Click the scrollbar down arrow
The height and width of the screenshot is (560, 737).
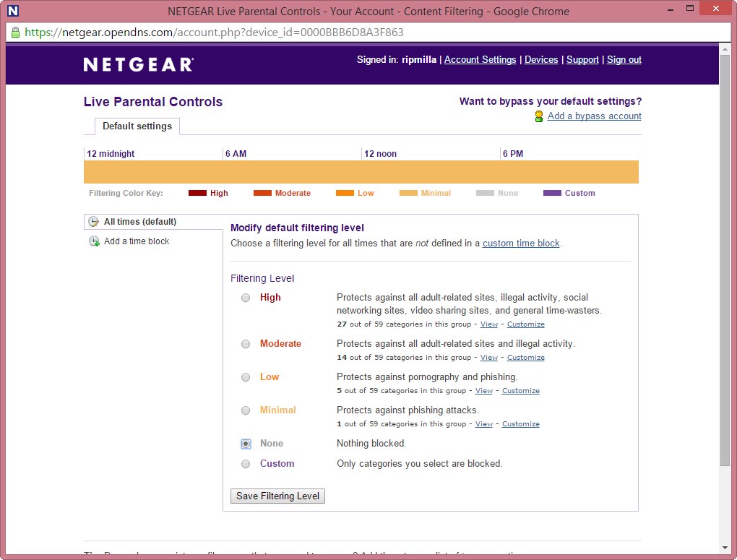tap(725, 547)
